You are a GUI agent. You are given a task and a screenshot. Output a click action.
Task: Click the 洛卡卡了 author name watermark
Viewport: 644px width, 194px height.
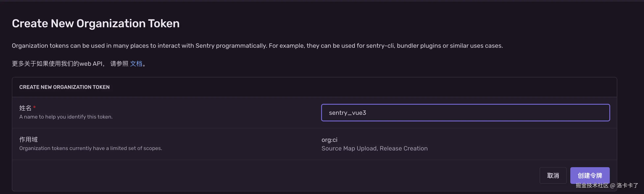coord(627,185)
